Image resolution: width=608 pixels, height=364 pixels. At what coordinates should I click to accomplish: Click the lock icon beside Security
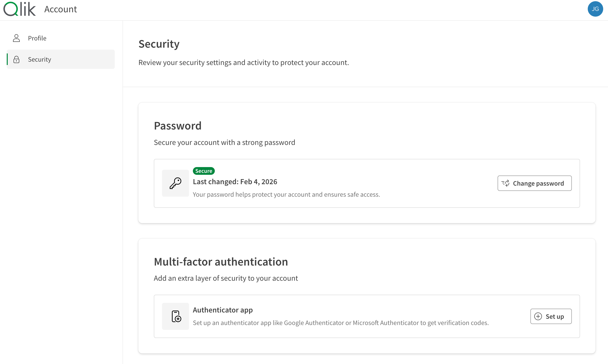16,59
